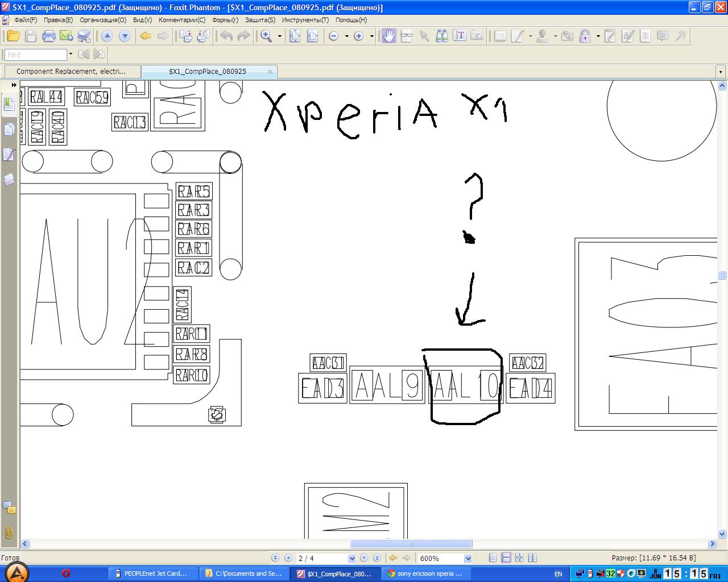The image size is (728, 582).
Task: Click the horizontal scrollbar thumb
Action: click(411, 544)
